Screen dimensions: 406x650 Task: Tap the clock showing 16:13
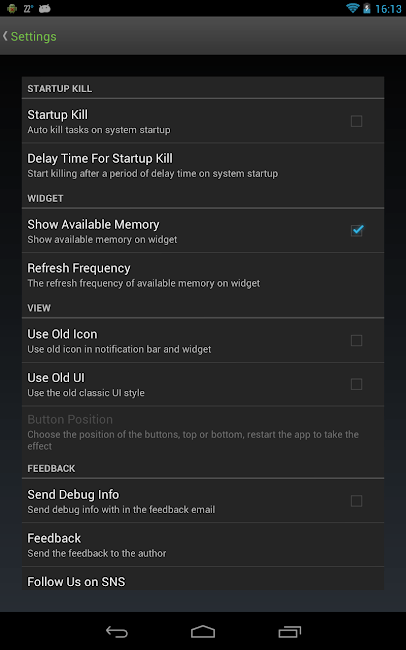click(x=388, y=9)
